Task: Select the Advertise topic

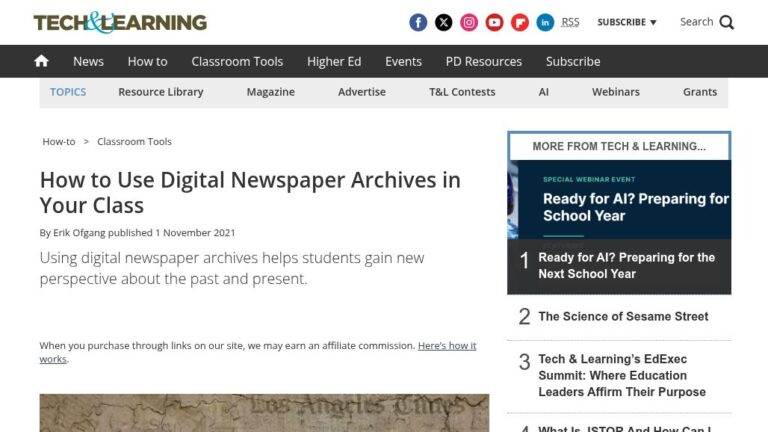Action: (362, 92)
